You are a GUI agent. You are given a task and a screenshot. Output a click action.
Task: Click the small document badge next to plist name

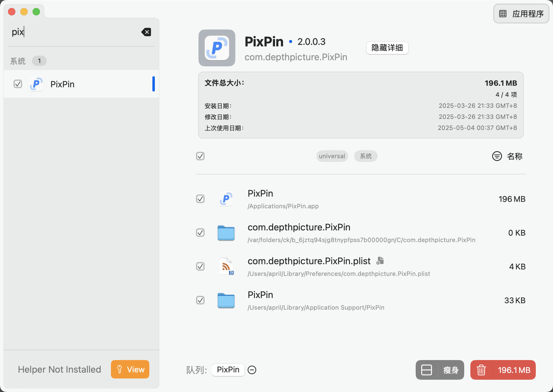click(380, 261)
